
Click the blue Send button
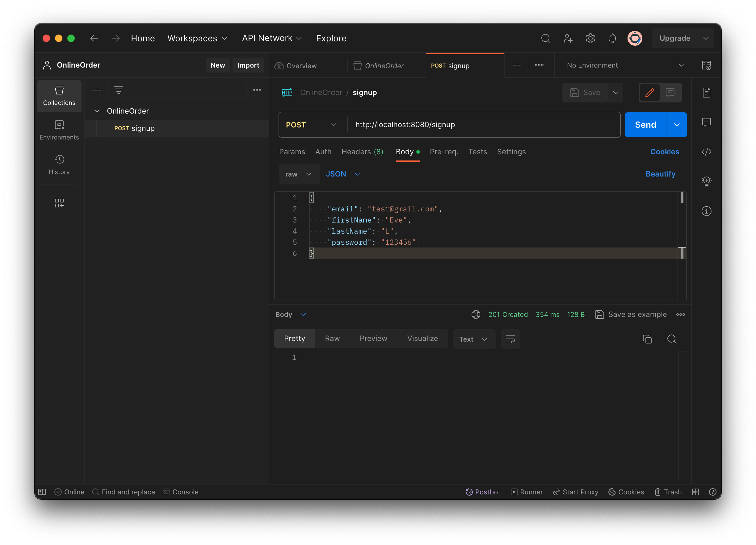645,125
